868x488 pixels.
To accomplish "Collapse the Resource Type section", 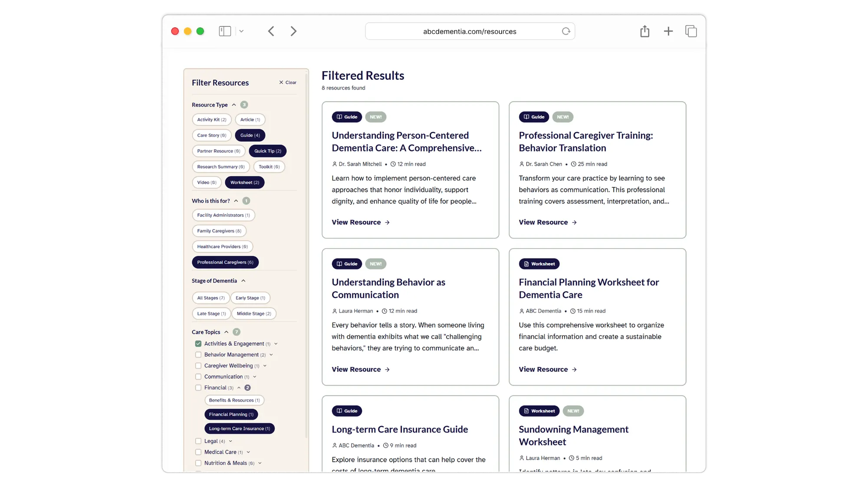I will pyautogui.click(x=234, y=105).
